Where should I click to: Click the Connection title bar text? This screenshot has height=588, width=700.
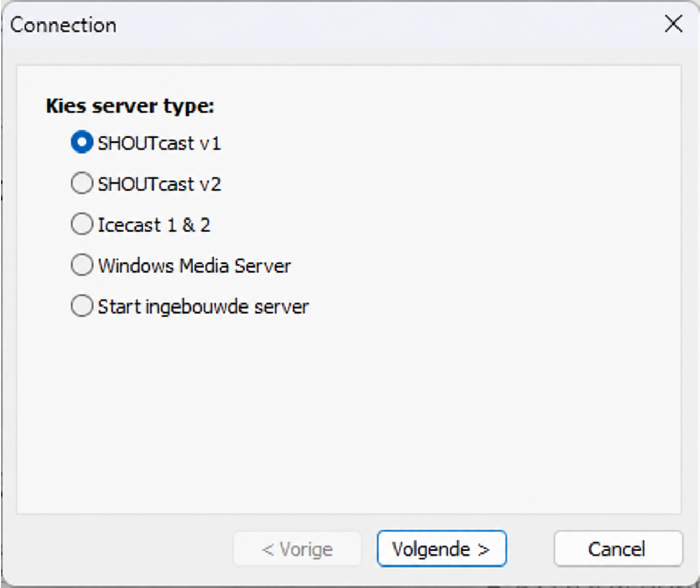63,25
